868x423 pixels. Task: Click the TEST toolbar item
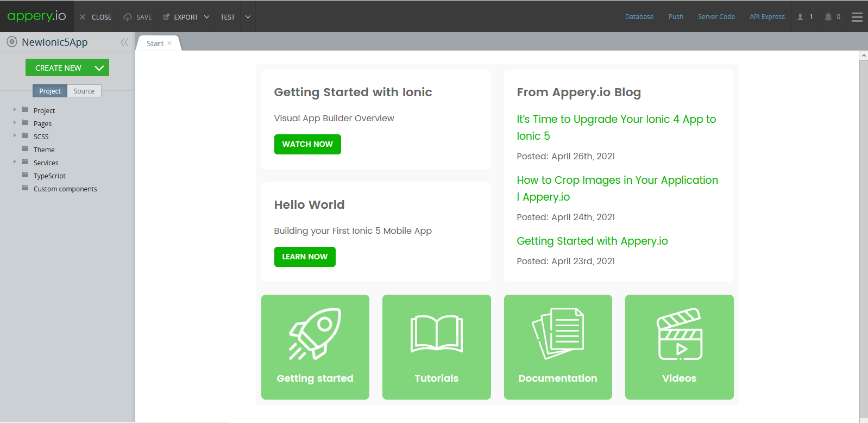228,17
